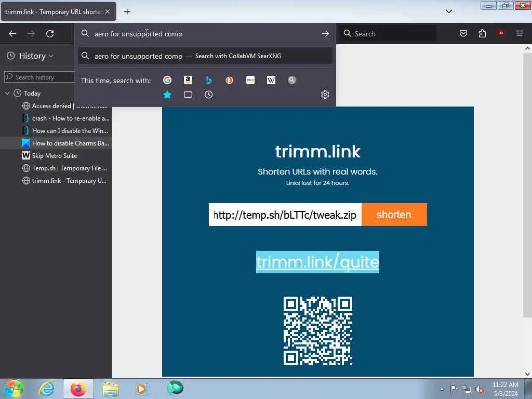Click the URL input containing temp.sh link

(285, 215)
